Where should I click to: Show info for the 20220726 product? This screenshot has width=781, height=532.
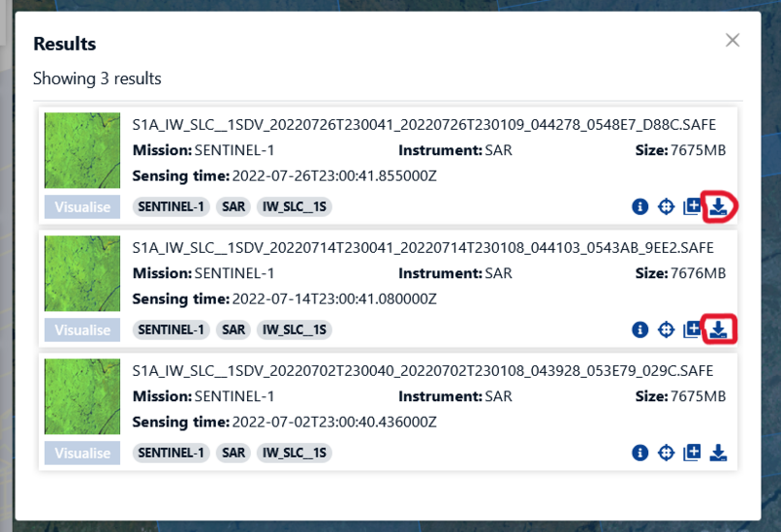[640, 206]
